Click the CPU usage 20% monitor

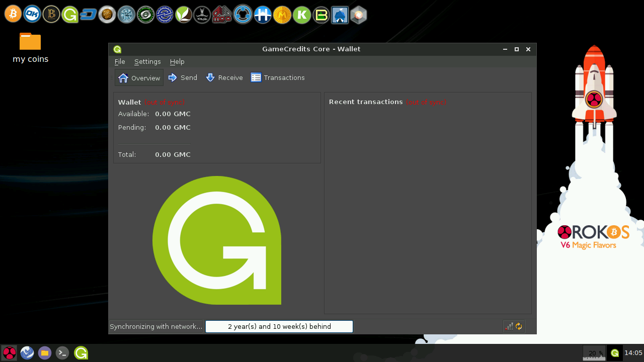click(x=594, y=353)
